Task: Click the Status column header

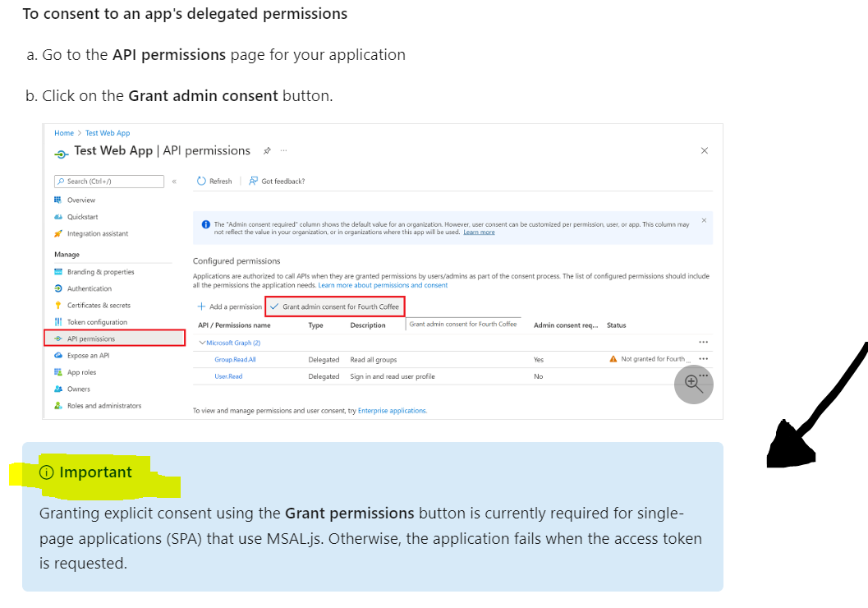Action: click(x=616, y=325)
